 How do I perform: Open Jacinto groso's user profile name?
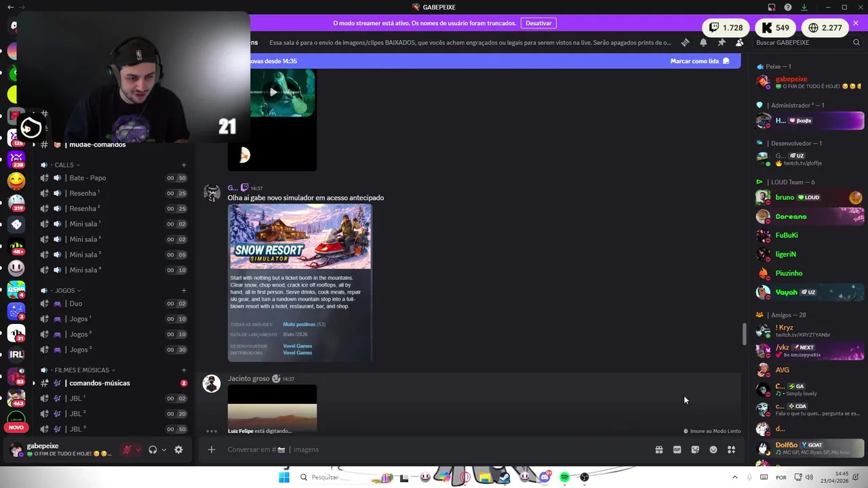[249, 378]
